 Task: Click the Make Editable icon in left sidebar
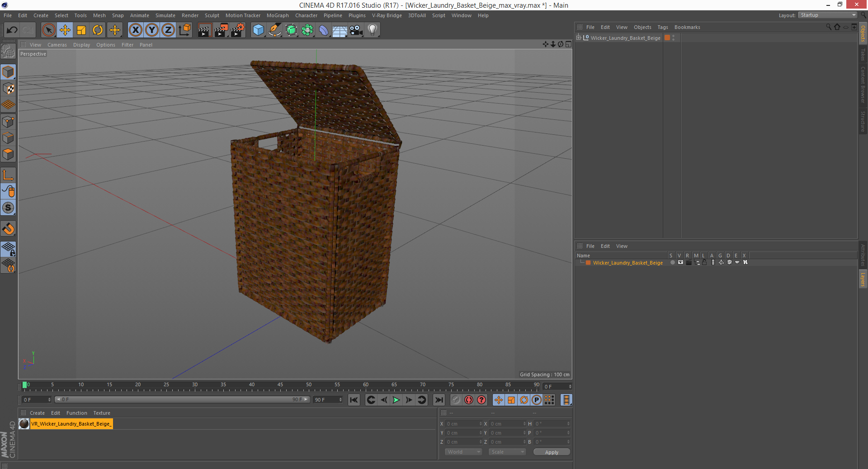pos(8,52)
